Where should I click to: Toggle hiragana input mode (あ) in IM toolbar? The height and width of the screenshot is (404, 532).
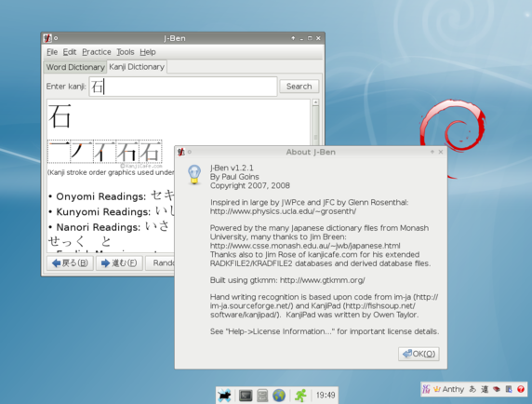point(472,389)
